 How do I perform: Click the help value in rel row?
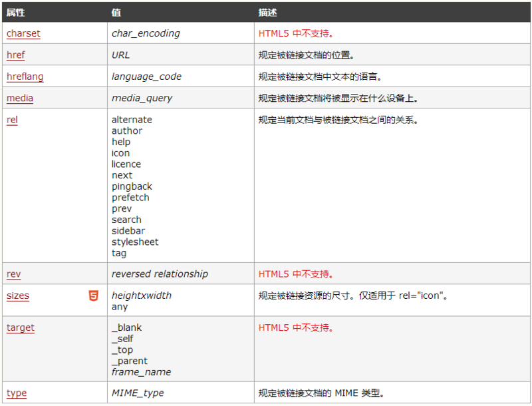click(121, 142)
